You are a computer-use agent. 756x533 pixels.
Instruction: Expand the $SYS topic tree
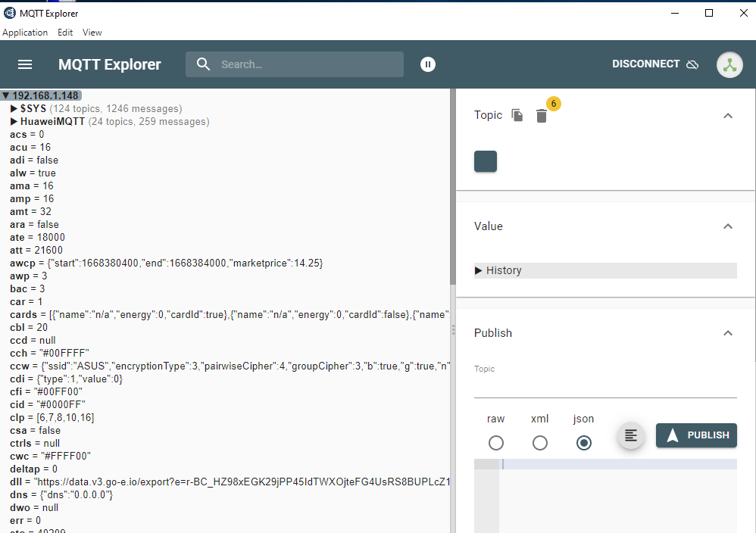coord(14,108)
